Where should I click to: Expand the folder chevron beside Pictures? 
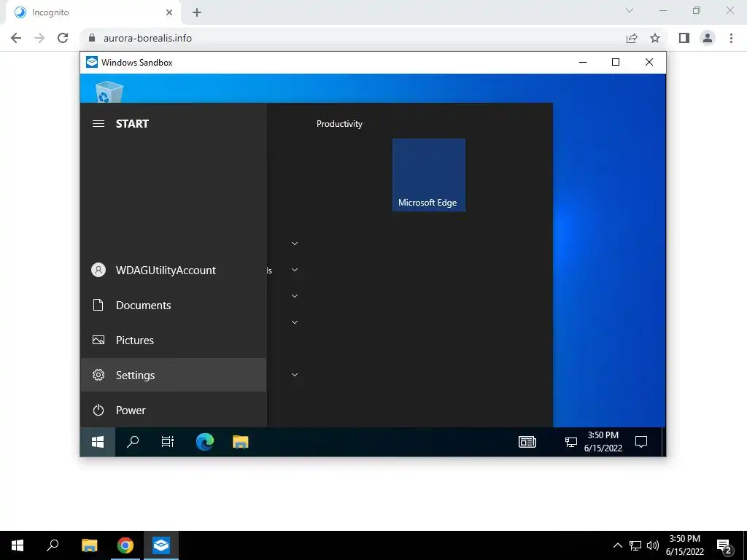click(x=295, y=322)
